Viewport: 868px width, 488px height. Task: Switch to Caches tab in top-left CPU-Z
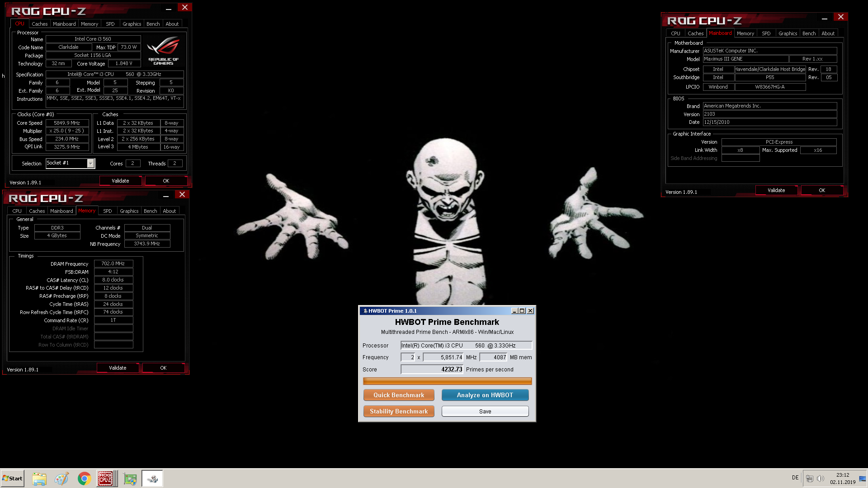[x=40, y=24]
